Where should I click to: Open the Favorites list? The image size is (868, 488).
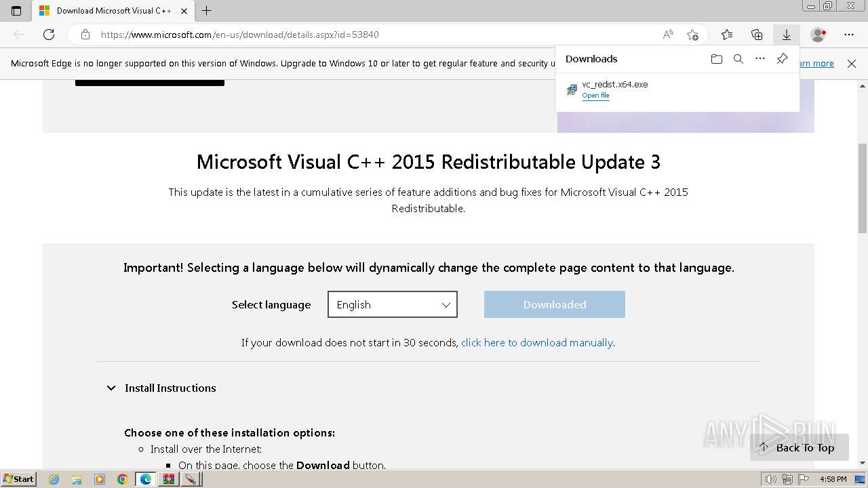click(x=727, y=35)
